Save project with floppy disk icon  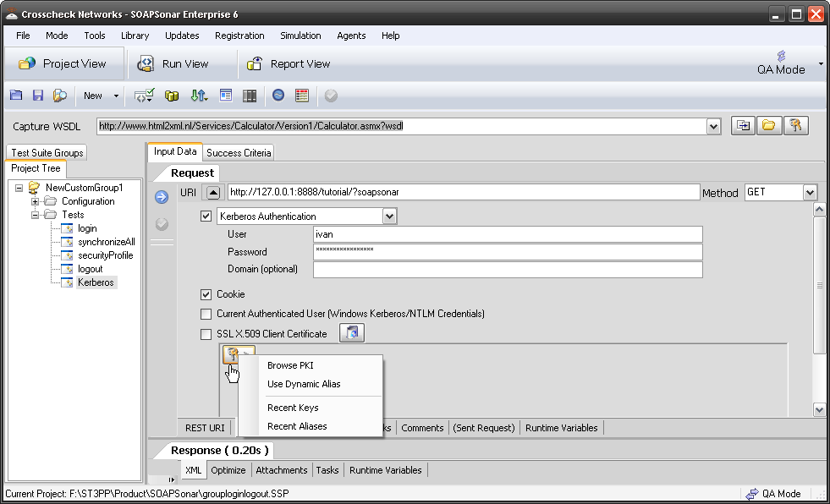(x=37, y=96)
